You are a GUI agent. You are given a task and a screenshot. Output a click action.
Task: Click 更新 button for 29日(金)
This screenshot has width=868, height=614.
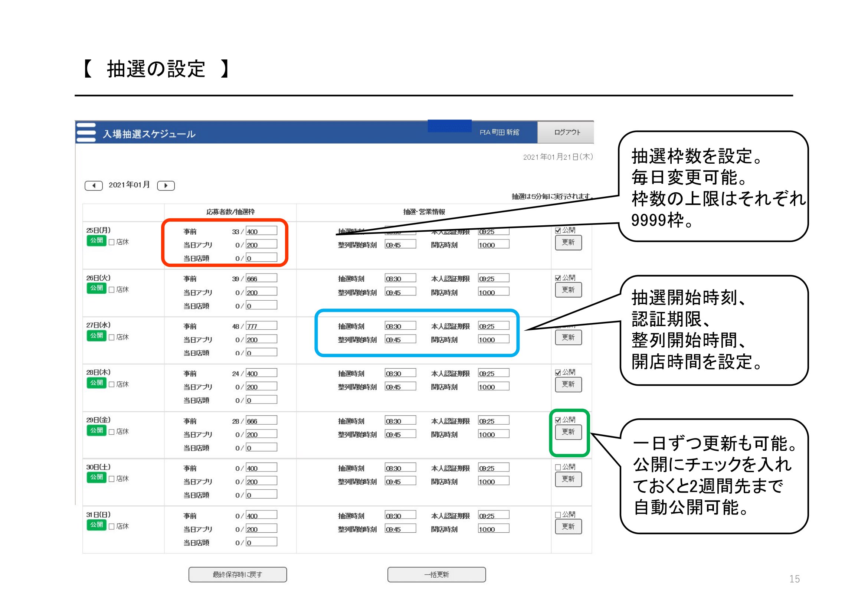[x=568, y=432]
